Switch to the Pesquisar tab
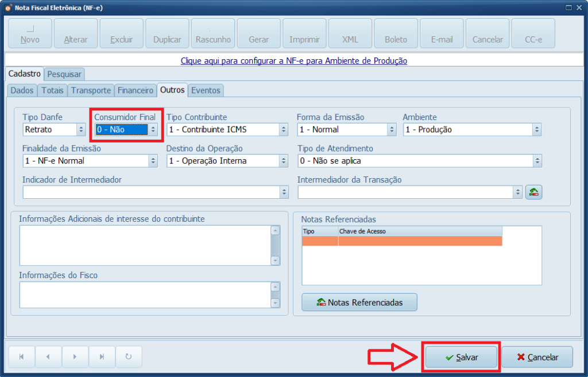Screen dimensions: 588x377 [x=64, y=74]
